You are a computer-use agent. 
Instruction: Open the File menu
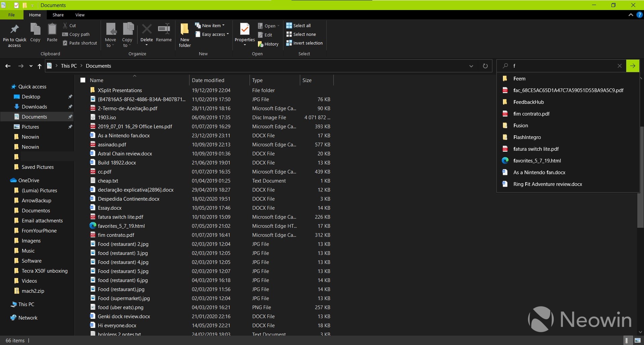click(x=11, y=15)
